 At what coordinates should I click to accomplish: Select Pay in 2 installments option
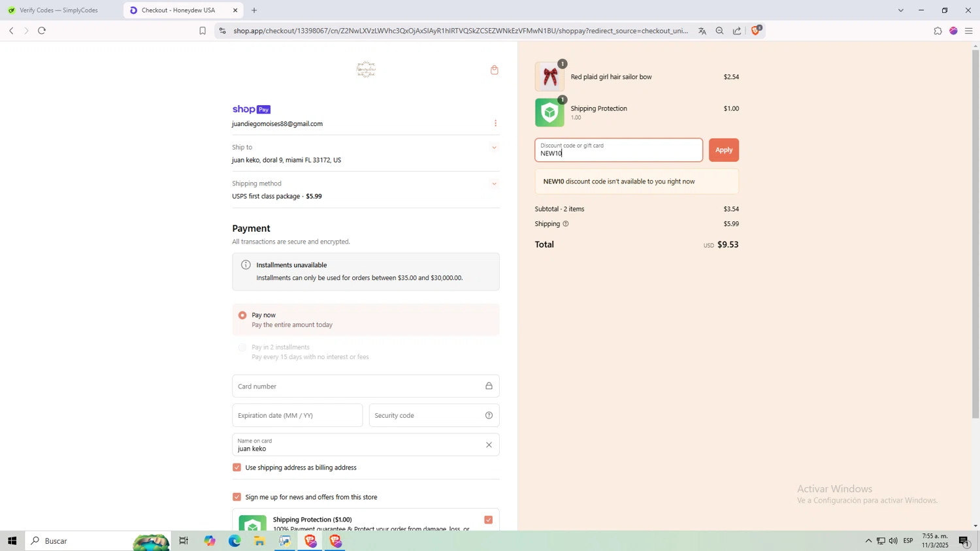(242, 347)
